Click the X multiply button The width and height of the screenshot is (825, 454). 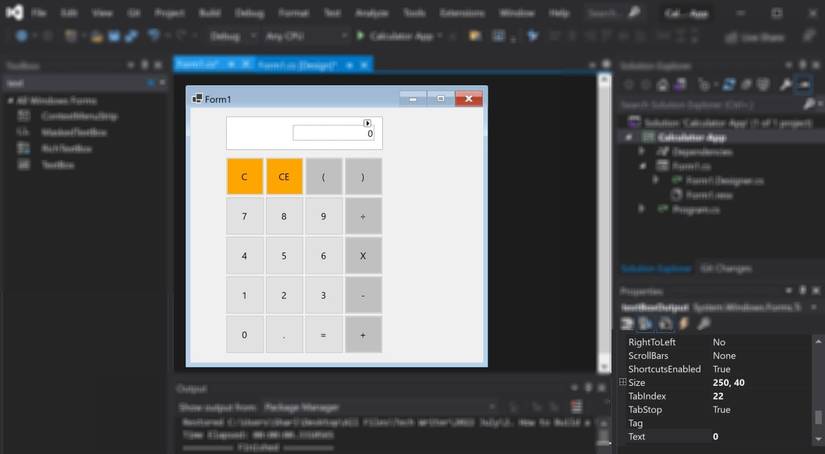[x=363, y=256]
